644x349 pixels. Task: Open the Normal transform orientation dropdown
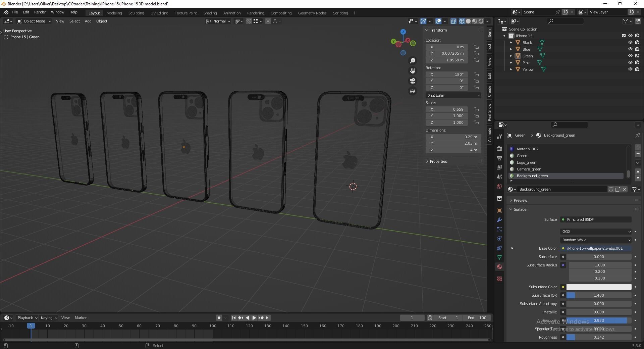pyautogui.click(x=218, y=21)
